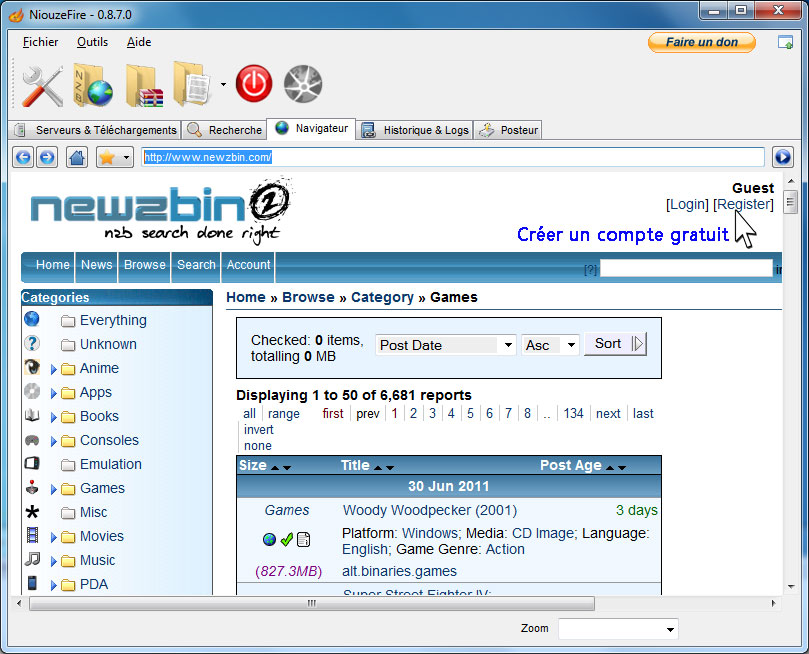The image size is (809, 654).
Task: Switch to the Recherche tab
Action: [x=224, y=130]
